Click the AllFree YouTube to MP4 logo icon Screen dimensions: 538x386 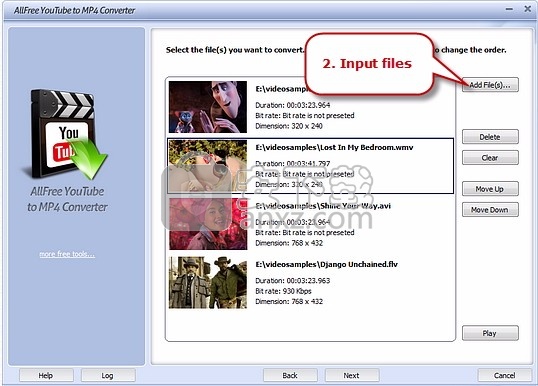[x=65, y=134]
